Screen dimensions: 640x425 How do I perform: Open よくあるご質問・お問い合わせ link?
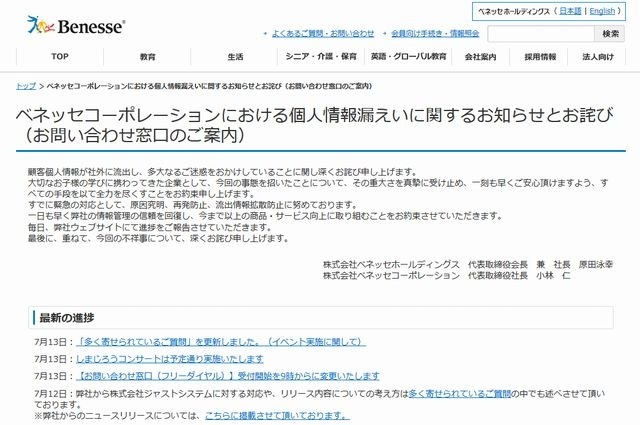coord(323,33)
